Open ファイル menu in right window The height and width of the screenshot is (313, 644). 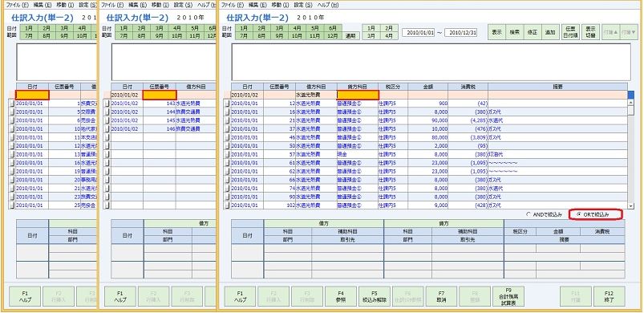tap(233, 6)
